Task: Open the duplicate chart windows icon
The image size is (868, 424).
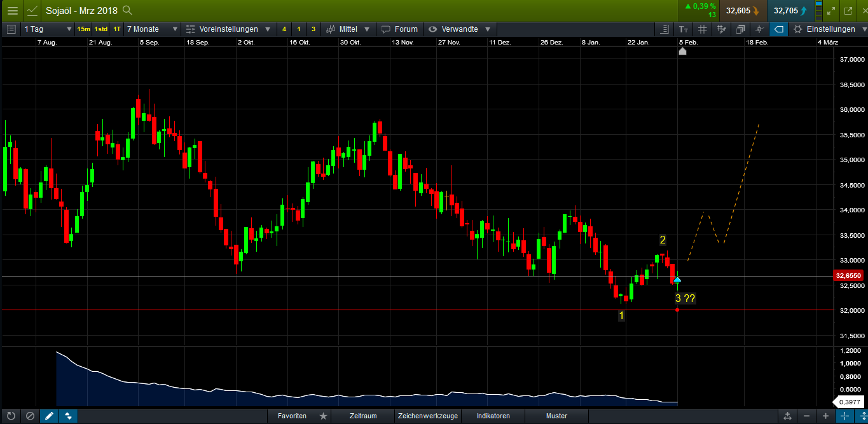Action: 740,29
